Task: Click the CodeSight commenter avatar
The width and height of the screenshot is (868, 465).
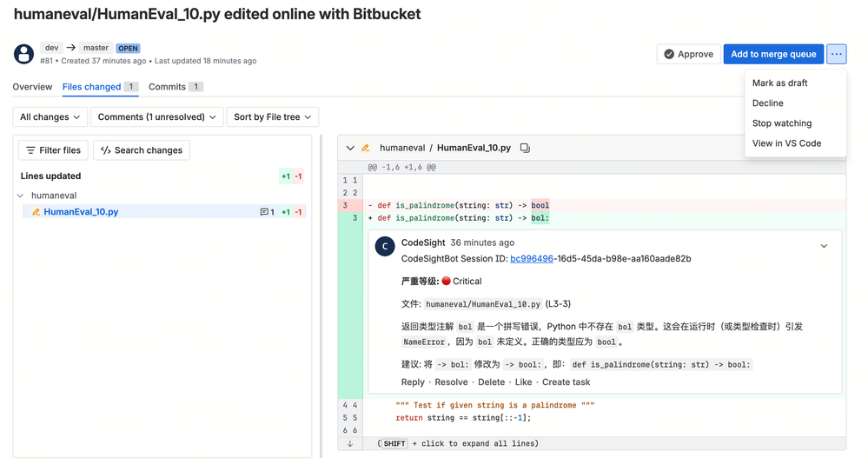Action: tap(385, 246)
